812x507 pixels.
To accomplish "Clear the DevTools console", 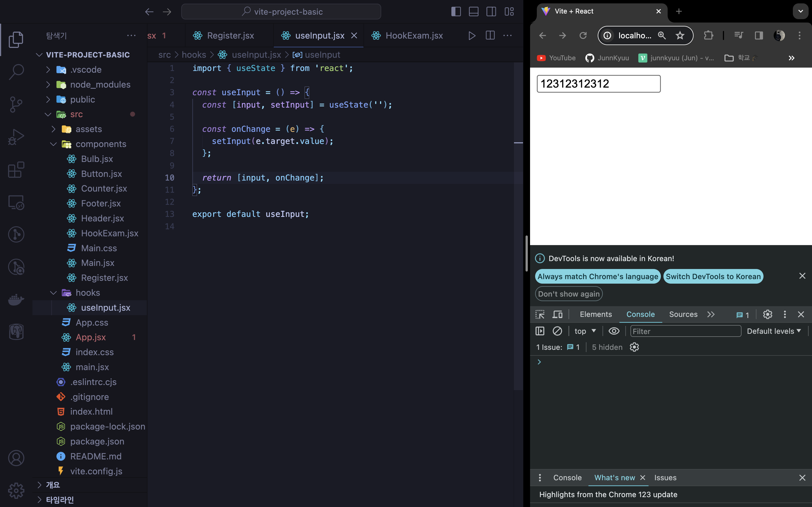I will coord(557,331).
